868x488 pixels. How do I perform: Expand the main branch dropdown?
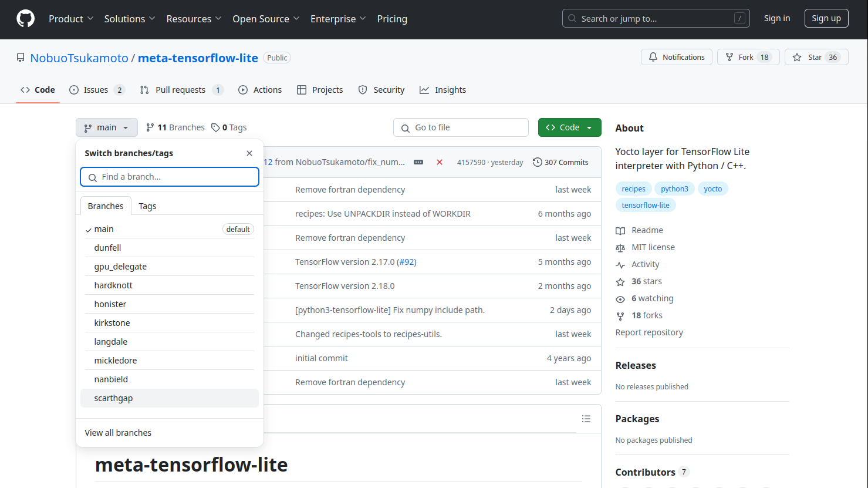coord(106,127)
